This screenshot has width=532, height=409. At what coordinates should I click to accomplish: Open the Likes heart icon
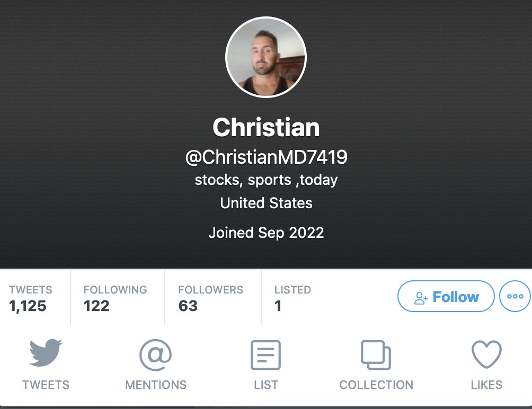coord(486,354)
